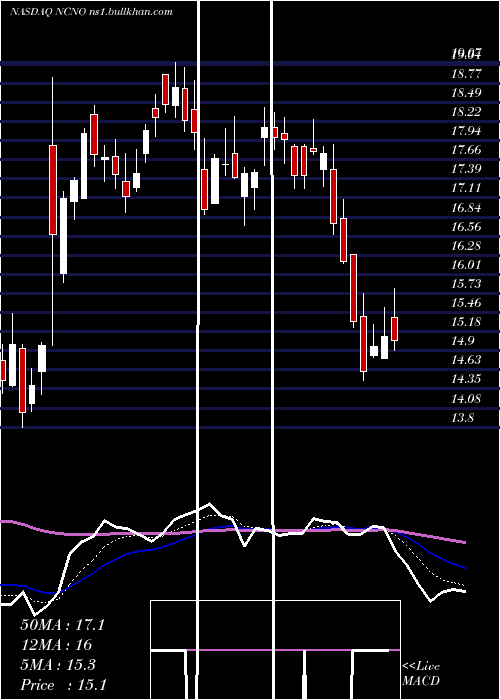Select the 17.94 price axis label
500x700 pixels.
(x=467, y=131)
